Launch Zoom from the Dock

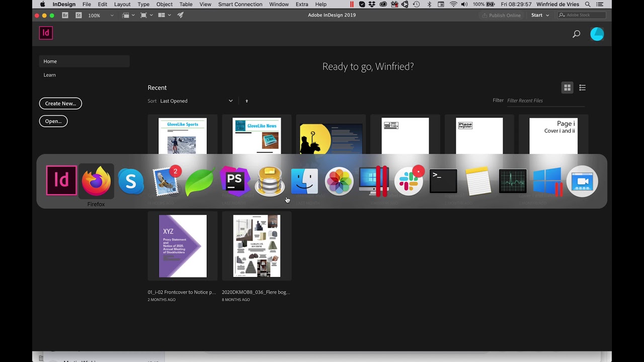[582, 181]
